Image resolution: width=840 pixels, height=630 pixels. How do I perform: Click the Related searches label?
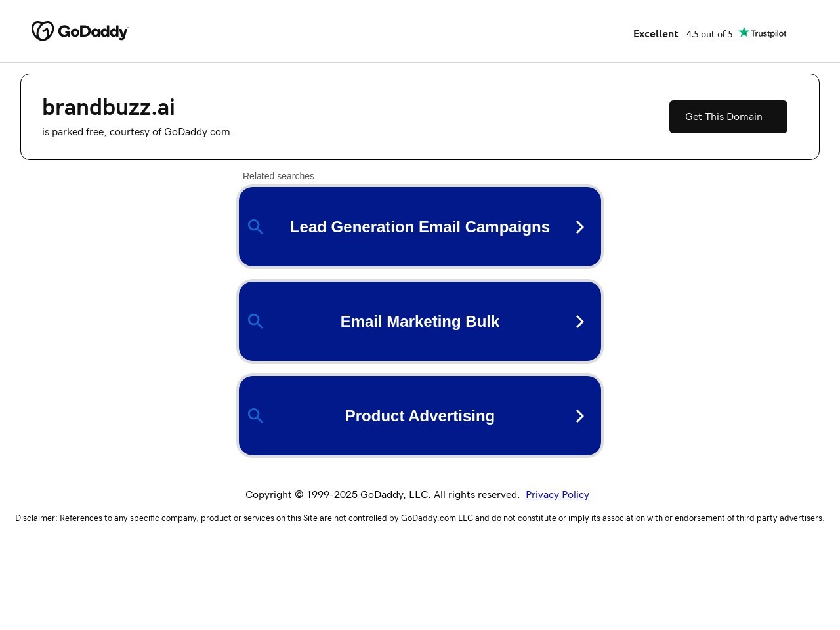point(278,176)
